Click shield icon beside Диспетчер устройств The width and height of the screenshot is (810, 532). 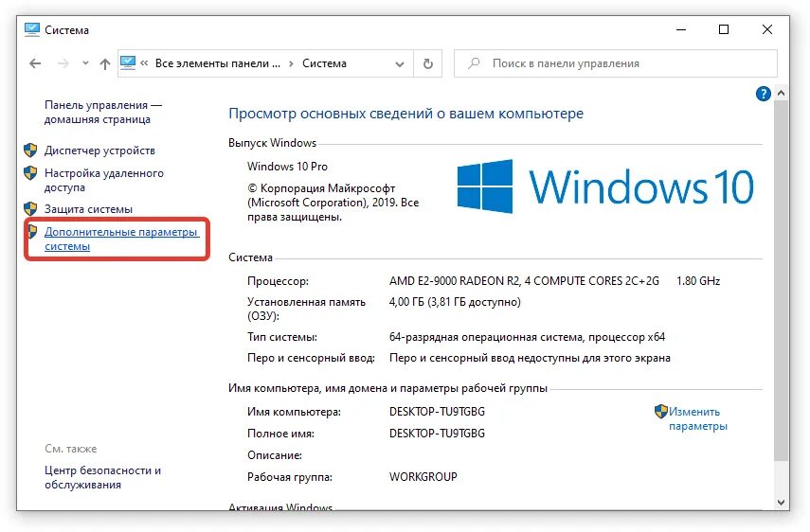pyautogui.click(x=30, y=151)
